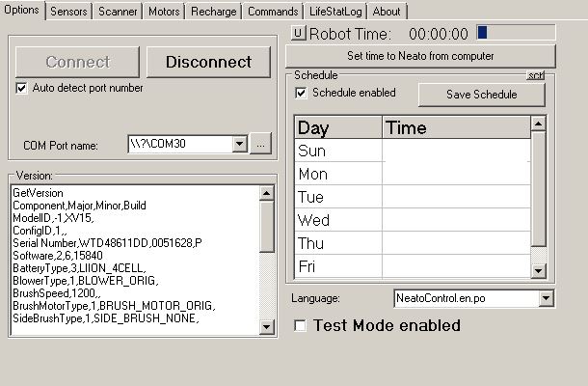Expand the Language dropdown list
The width and height of the screenshot is (588, 386).
(547, 298)
